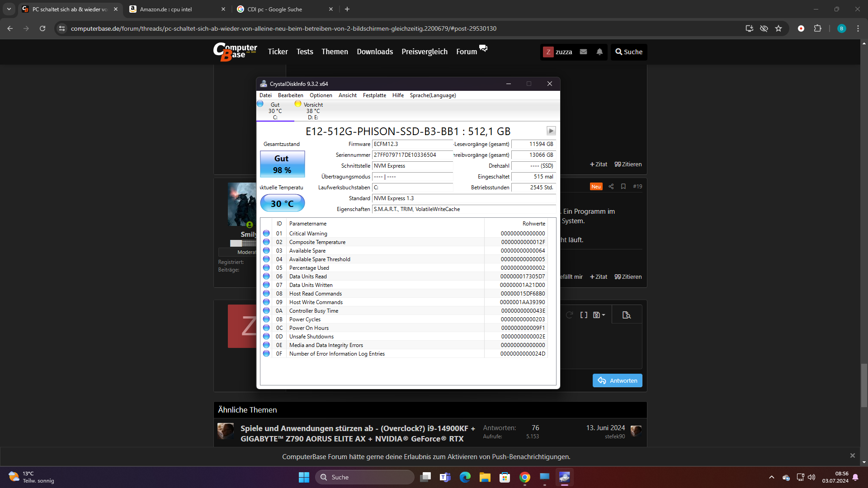This screenshot has height=488, width=868.
Task: Click next disk arrow beside drive name
Action: tap(551, 131)
